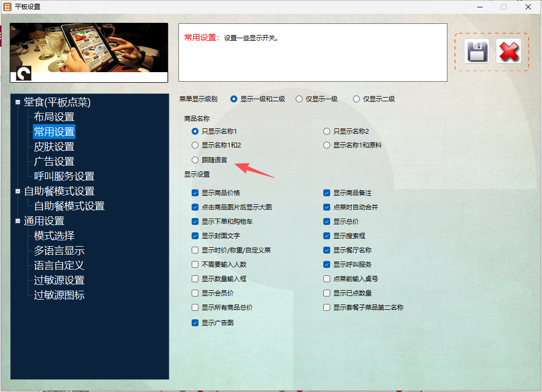
Task: Close the 平板设置 window
Action: click(x=528, y=7)
